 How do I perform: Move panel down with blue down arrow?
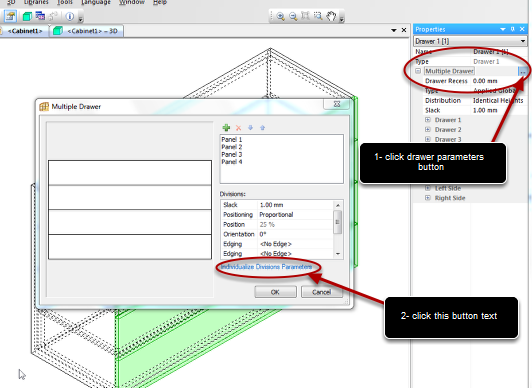click(x=250, y=128)
